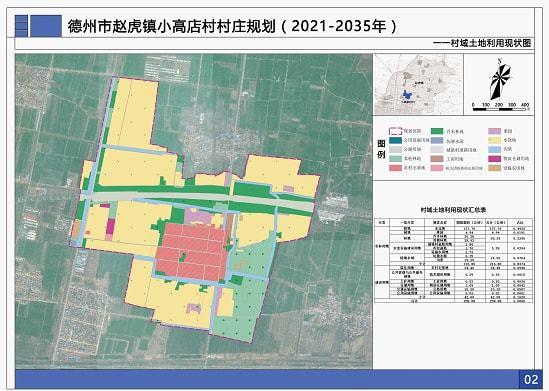The width and height of the screenshot is (549, 391).
Task: Pick the pale yellow legend swatch
Action: [494, 140]
